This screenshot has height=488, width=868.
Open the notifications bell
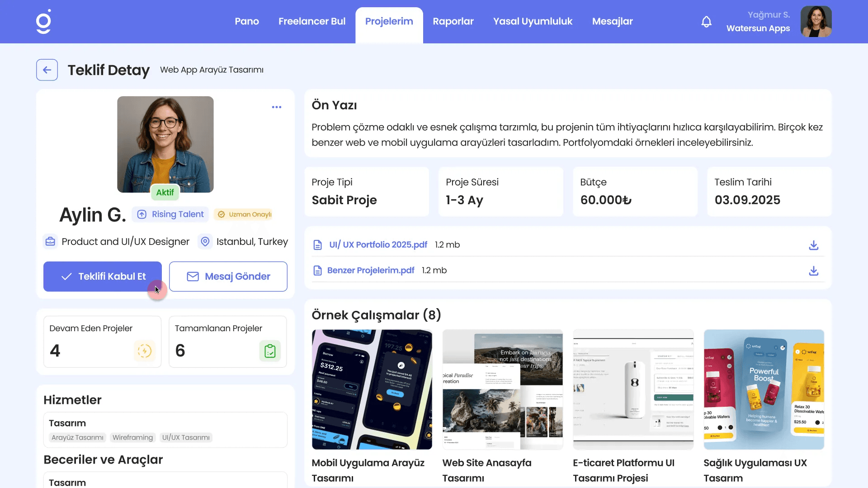tap(706, 22)
